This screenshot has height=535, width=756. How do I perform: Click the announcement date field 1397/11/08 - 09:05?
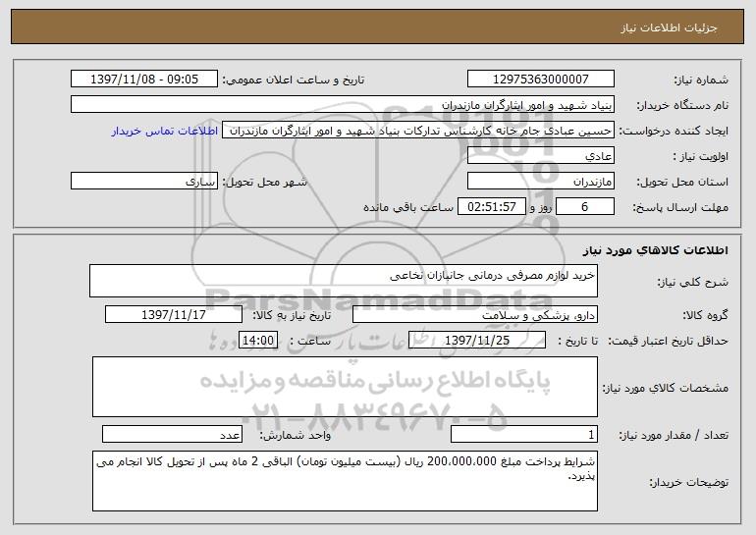[144, 79]
